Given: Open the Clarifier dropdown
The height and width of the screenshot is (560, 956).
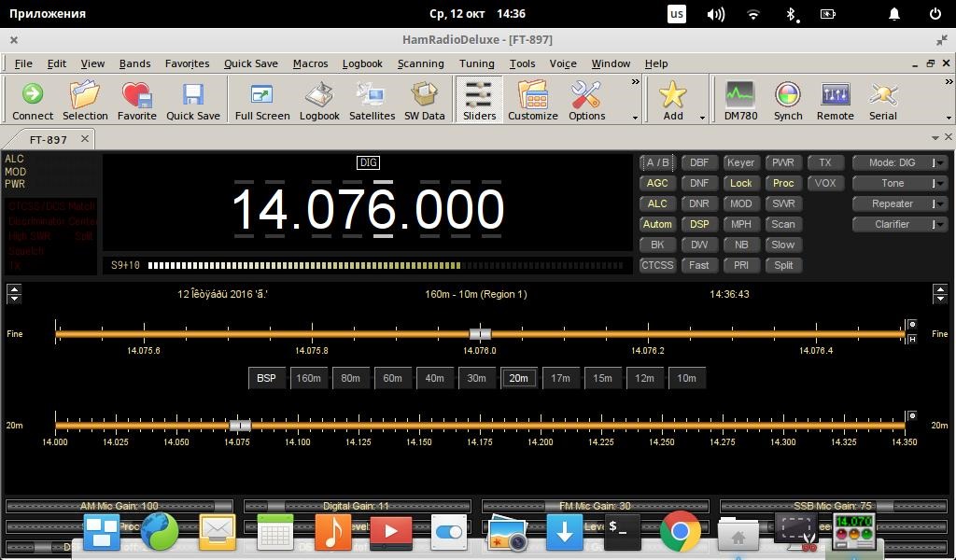Looking at the screenshot, I should tap(900, 224).
